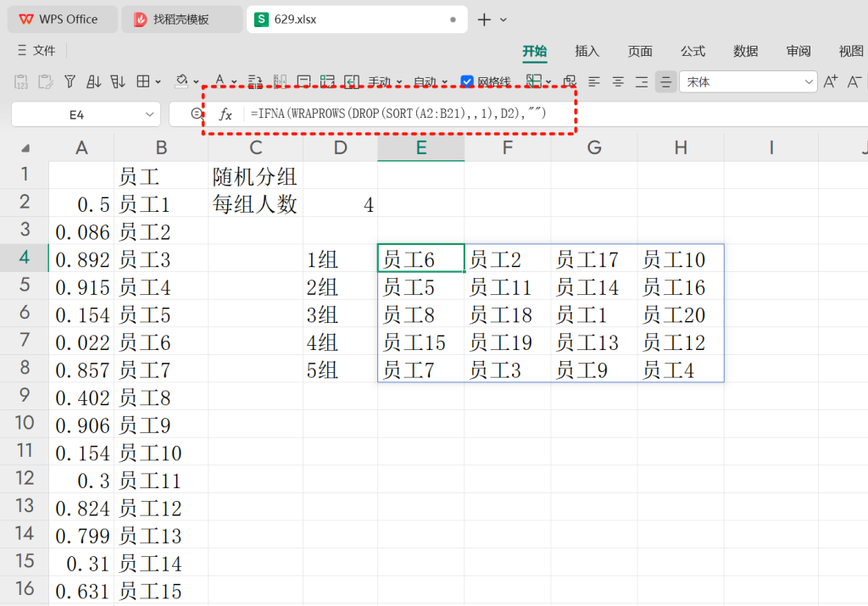The width and height of the screenshot is (868, 606).
Task: Click the paste formatting brush icon
Action: [46, 82]
